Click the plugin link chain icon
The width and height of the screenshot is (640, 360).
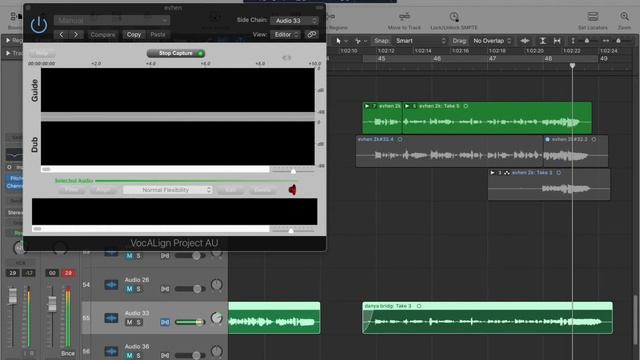[311, 35]
